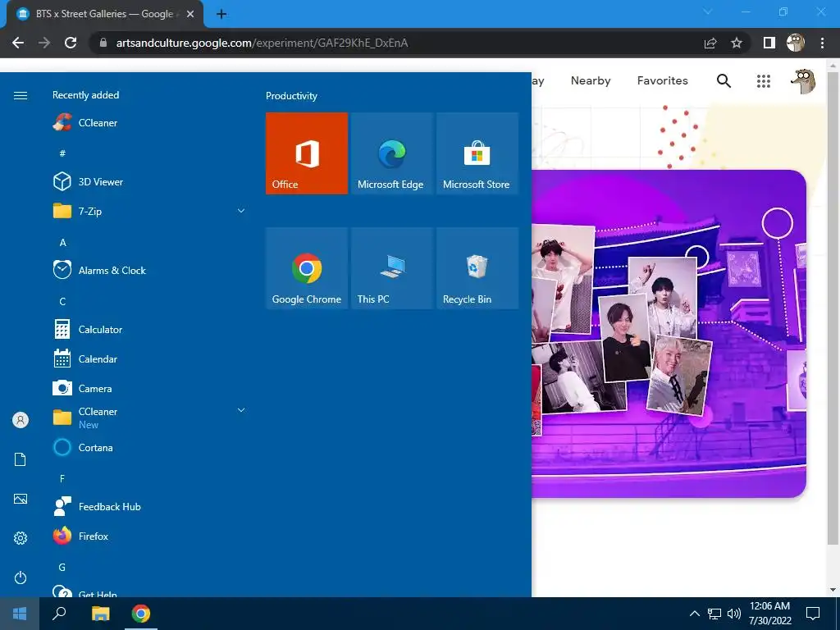Open the user account icon in Start
This screenshot has height=630, width=840.
tap(21, 420)
